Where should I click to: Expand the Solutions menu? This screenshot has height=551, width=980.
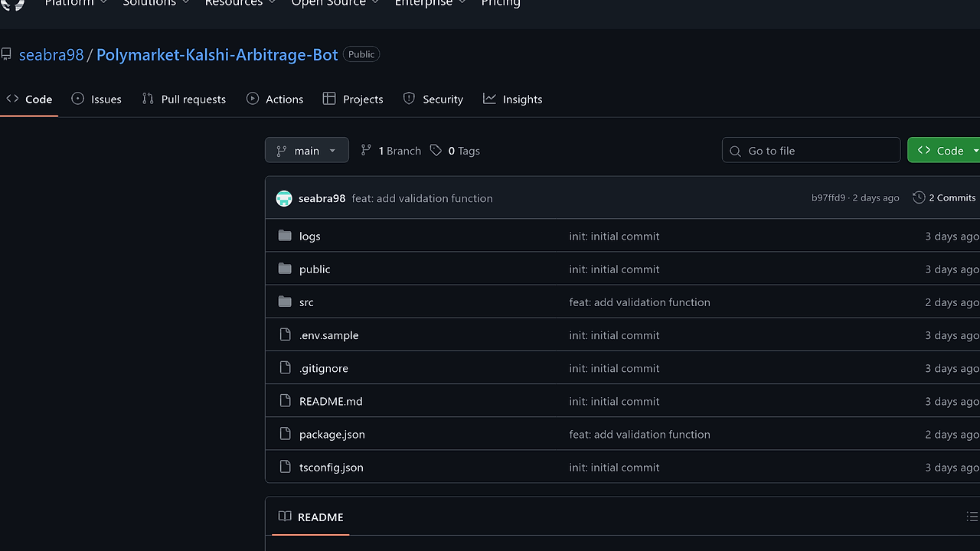[156, 3]
